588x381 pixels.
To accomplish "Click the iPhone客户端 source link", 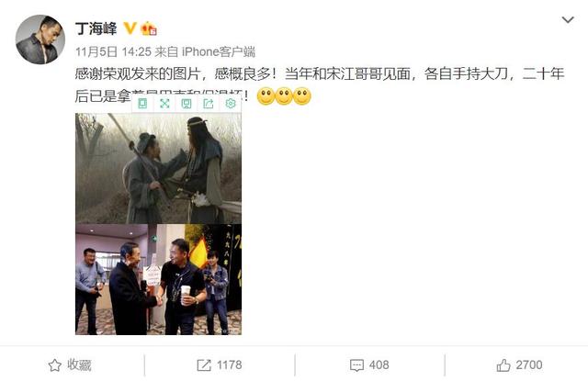I will tap(219, 51).
